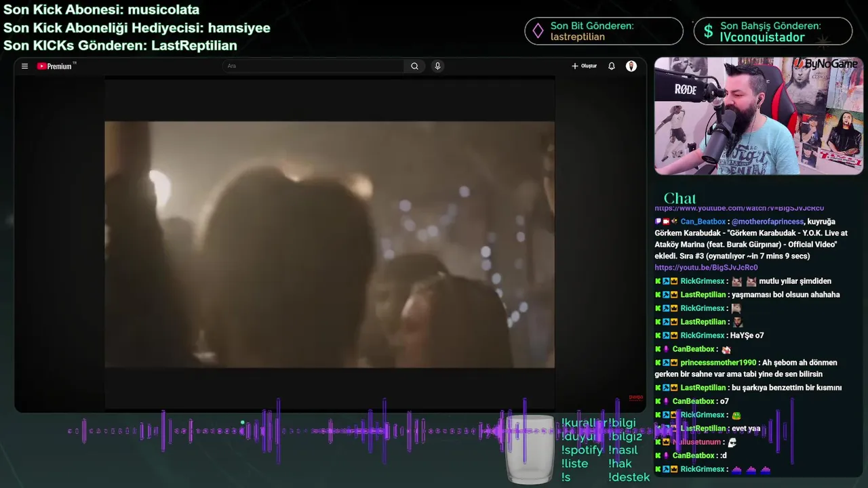Click 'Son KICKs Gönderen: LastReptilian' text
This screenshot has width=868, height=488.
[x=120, y=45]
